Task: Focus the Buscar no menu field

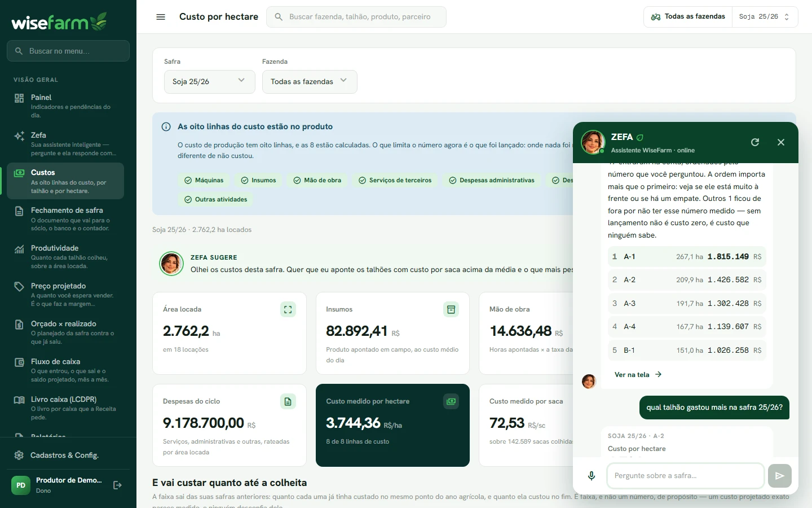Action: point(68,51)
